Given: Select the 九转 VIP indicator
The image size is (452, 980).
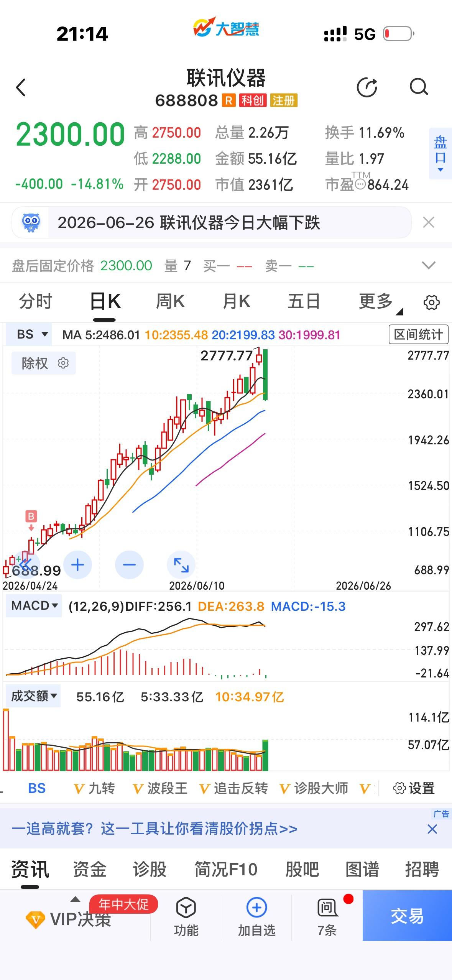Looking at the screenshot, I should [x=94, y=788].
